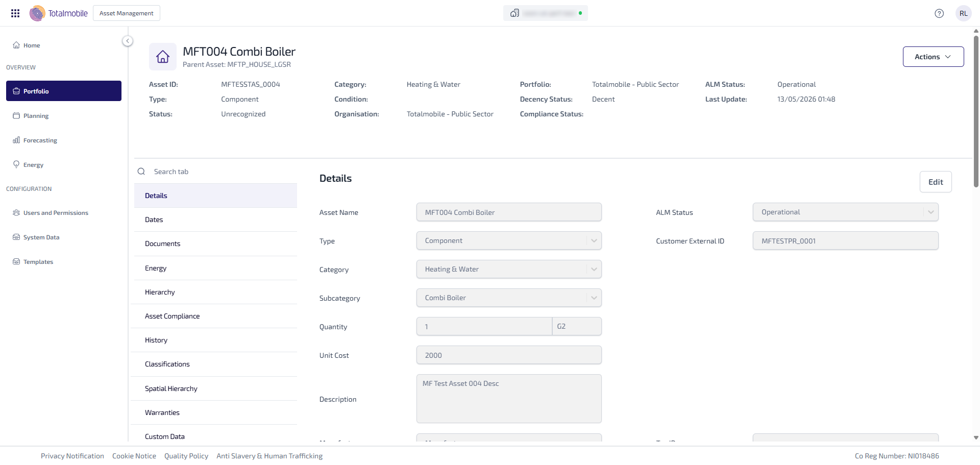Image resolution: width=980 pixels, height=465 pixels.
Task: Click the Energy lightbulb icon
Action: tap(16, 164)
